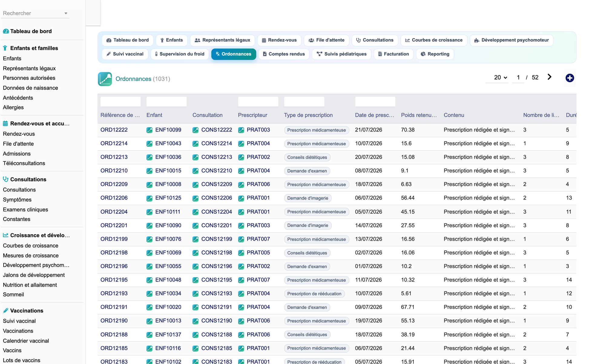Open Examens cliniques in sidebar
The width and height of the screenshot is (589, 364).
coord(25,210)
